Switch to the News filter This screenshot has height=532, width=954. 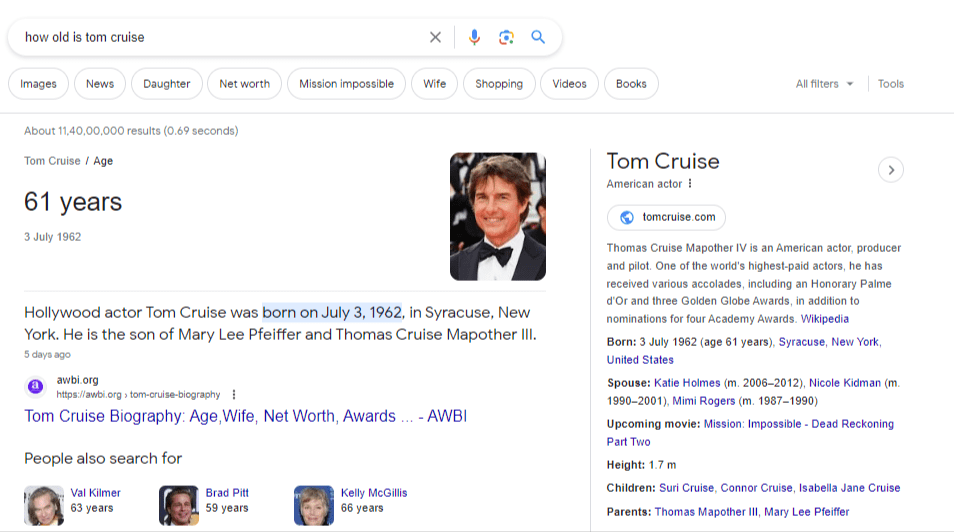click(x=100, y=84)
